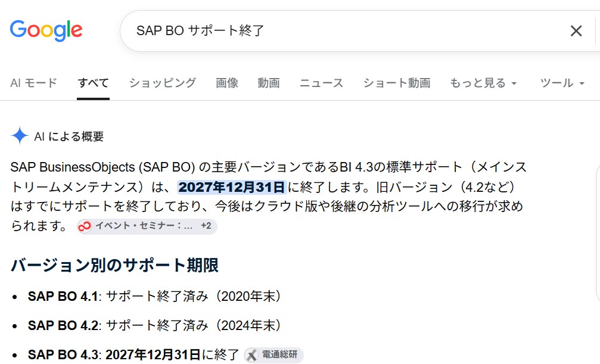
Task: Click the 電通総研 X logo icon
Action: (x=252, y=356)
